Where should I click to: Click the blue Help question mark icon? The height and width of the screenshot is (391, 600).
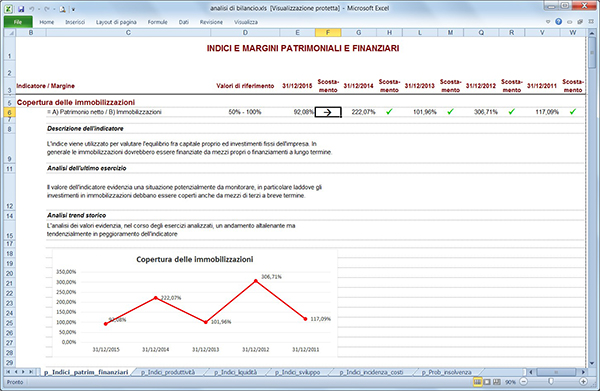[x=559, y=22]
